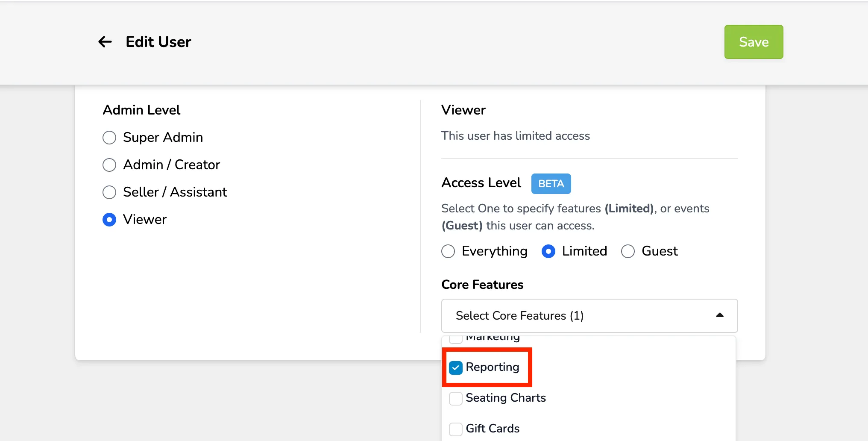This screenshot has width=868, height=441.
Task: Set access level to Everything
Action: point(448,251)
